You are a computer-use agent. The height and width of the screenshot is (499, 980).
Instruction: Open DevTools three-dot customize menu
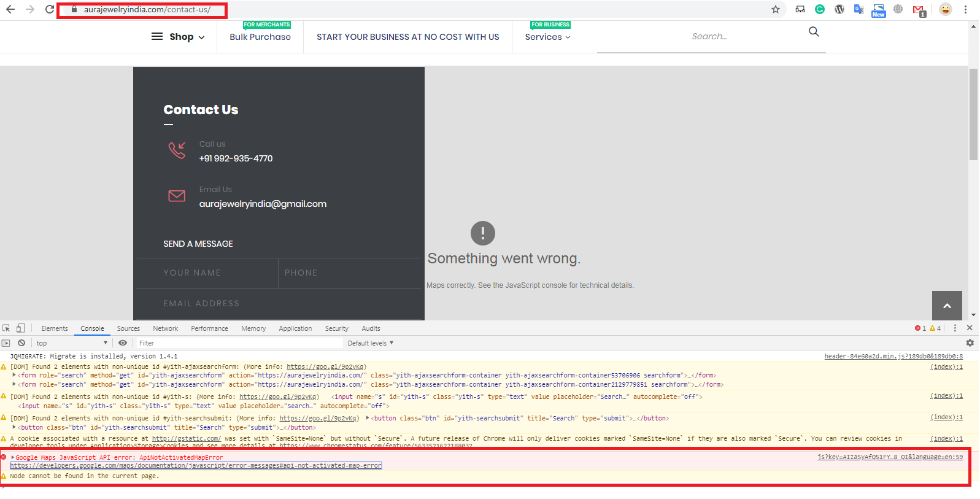tap(955, 328)
